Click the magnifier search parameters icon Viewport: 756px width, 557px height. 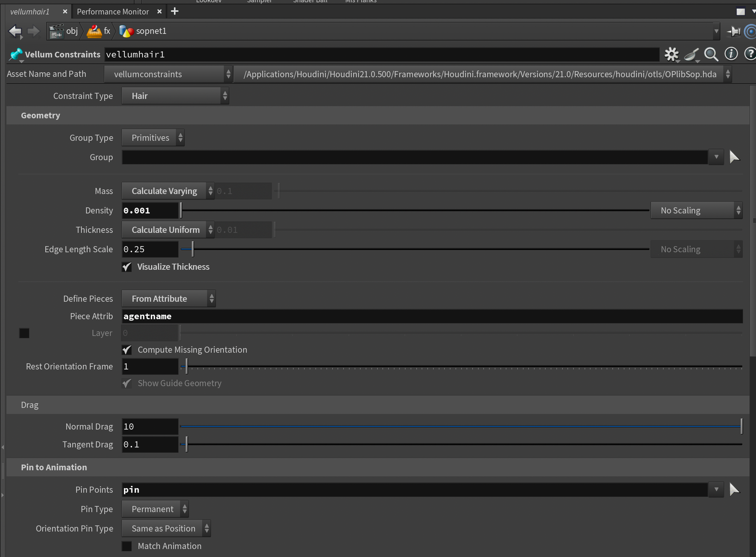711,54
